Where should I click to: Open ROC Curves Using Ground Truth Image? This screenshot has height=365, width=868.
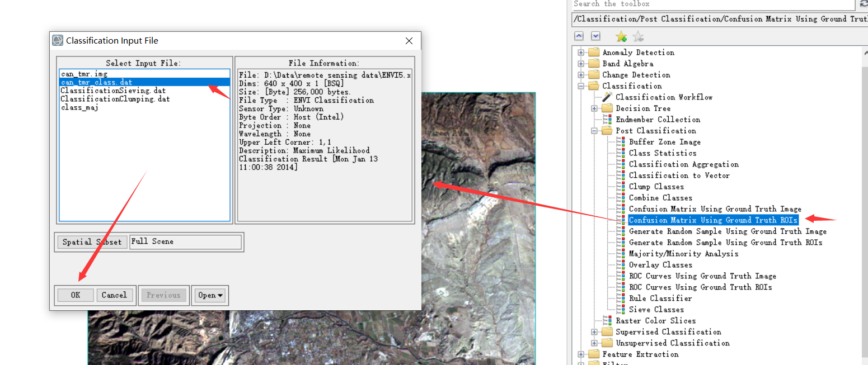click(x=702, y=276)
